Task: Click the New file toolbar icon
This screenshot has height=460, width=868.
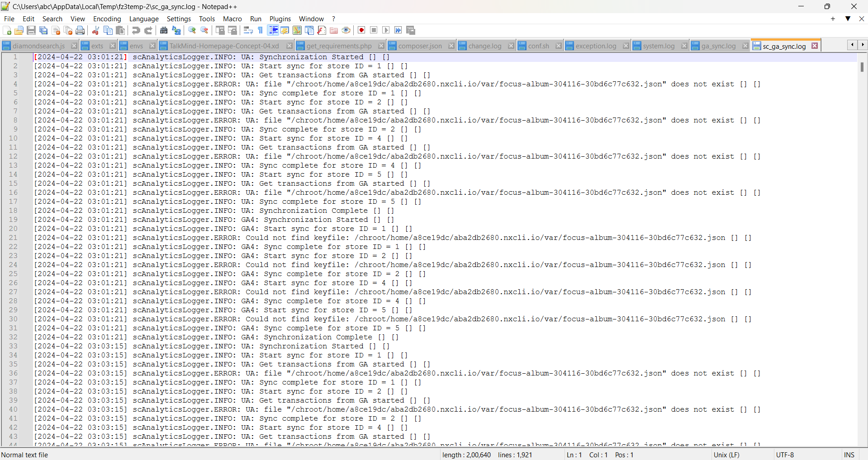Action: (x=7, y=30)
